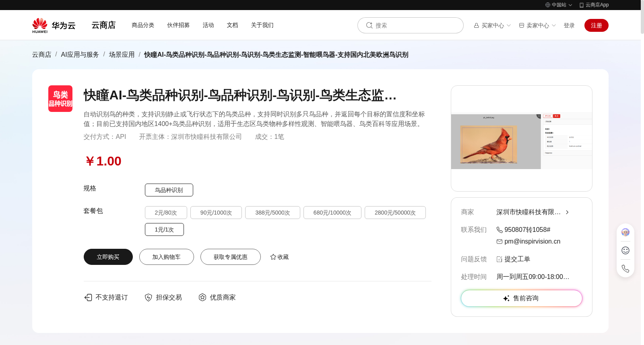This screenshot has width=644, height=345.
Task: Click merchant name 深圳市快瞳科技有限…
Action: pyautogui.click(x=528, y=212)
